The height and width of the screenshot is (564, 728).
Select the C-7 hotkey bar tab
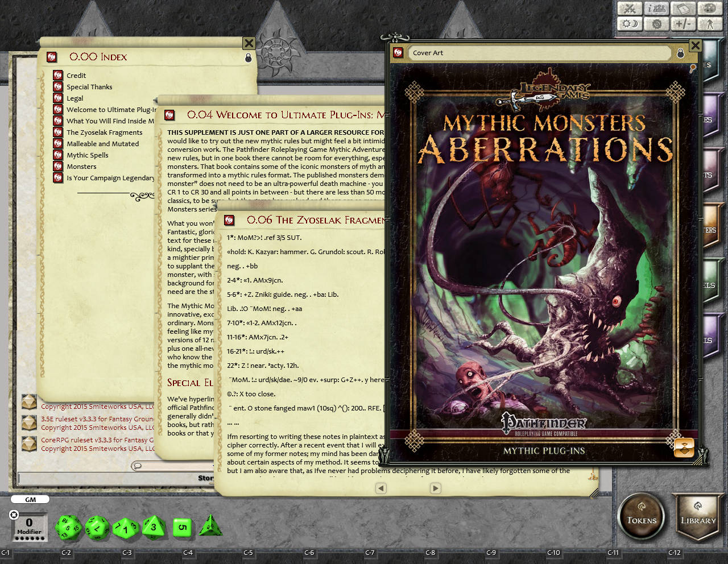[x=370, y=553]
